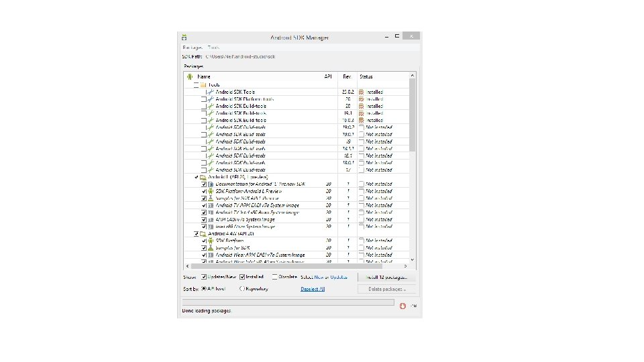Click installed status icon for Android SDK Tools
Screen dimensions: 644x362
(x=362, y=92)
